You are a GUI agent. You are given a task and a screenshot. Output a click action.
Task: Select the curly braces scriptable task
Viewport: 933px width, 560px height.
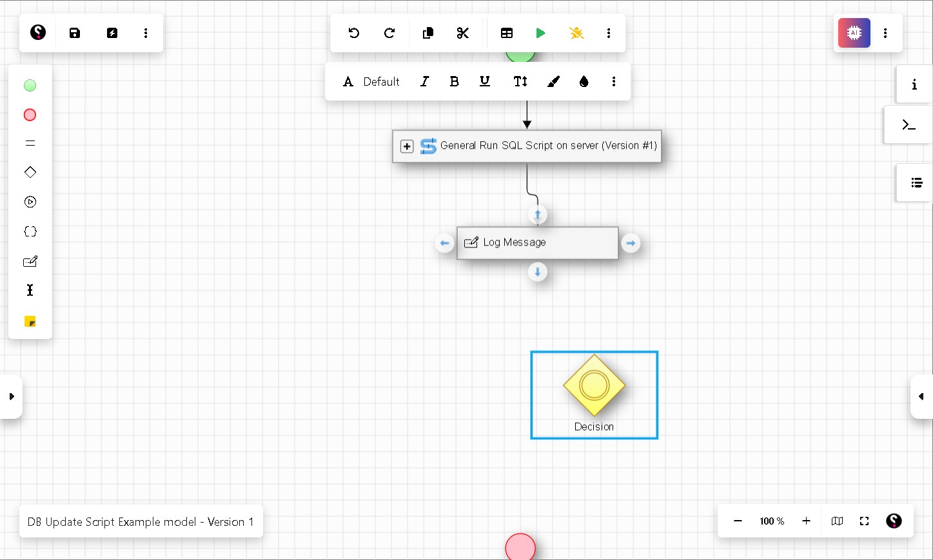click(x=30, y=231)
